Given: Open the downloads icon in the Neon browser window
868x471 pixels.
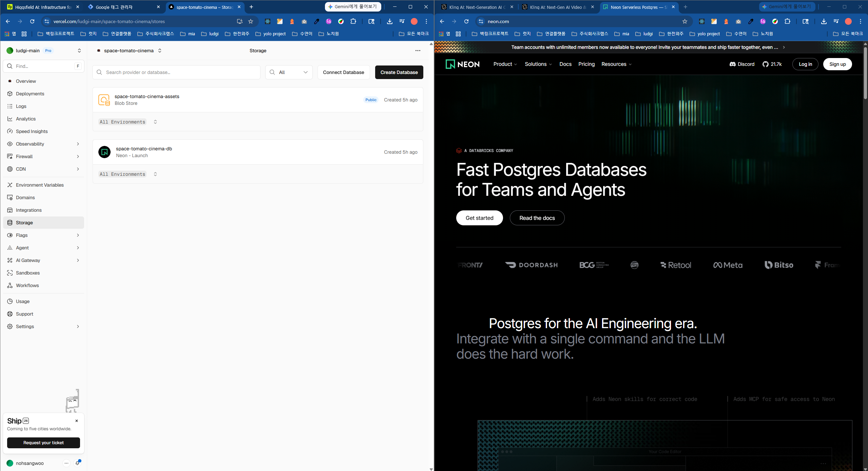Looking at the screenshot, I should point(824,21).
